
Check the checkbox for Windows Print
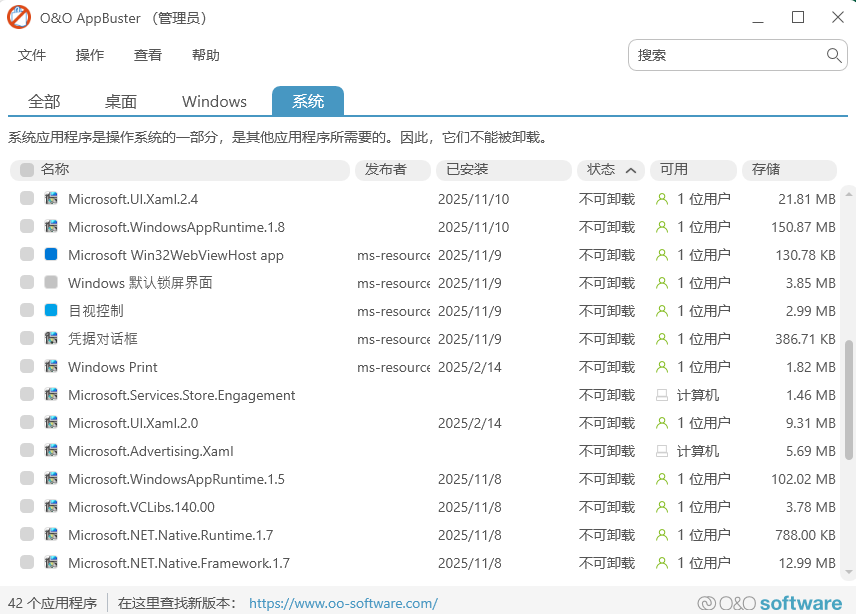coord(25,367)
